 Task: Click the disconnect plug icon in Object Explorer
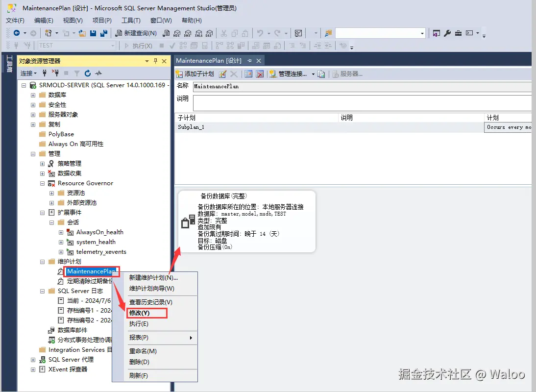click(55, 73)
